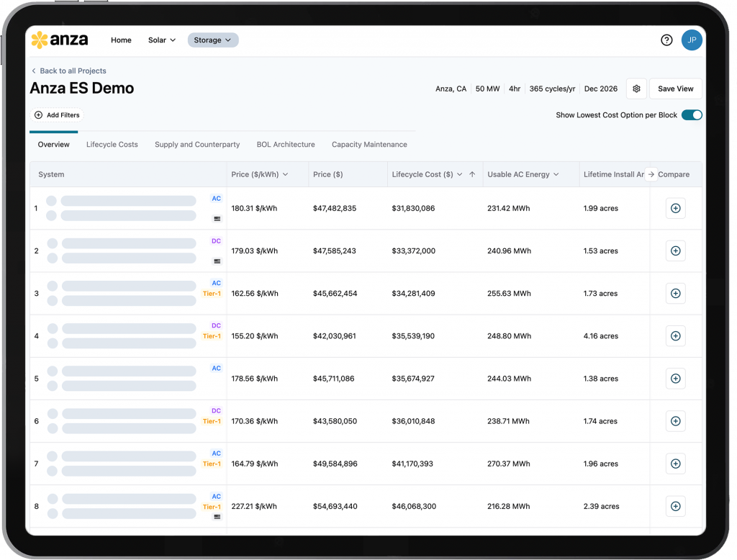Screen dimensions: 737x560
Task: Toggle Show Lowest Cost Option per Block
Action: 692,115
